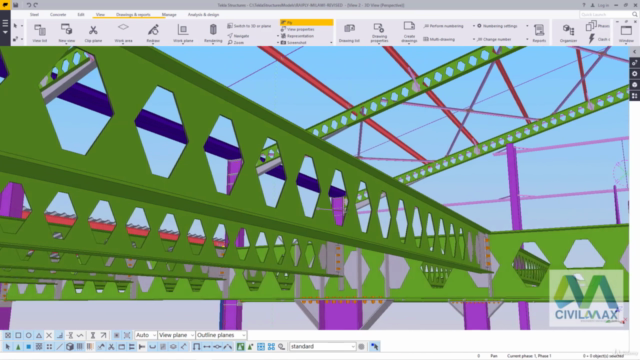Click the Zoom command
Viewport: 640px width, 360px height.
click(x=236, y=42)
